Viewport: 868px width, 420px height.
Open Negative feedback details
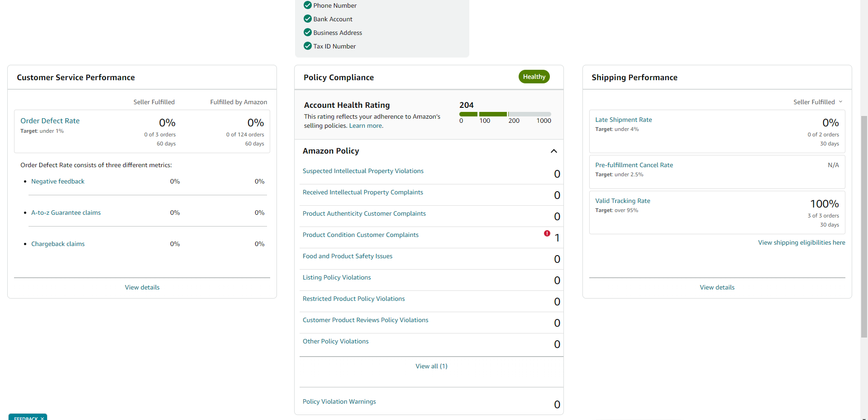point(58,181)
